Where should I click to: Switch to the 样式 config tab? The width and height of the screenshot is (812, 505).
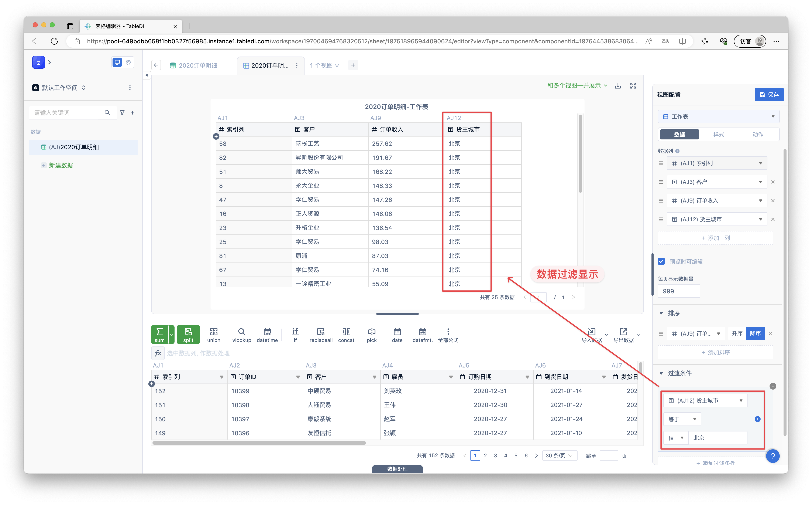[x=719, y=135]
